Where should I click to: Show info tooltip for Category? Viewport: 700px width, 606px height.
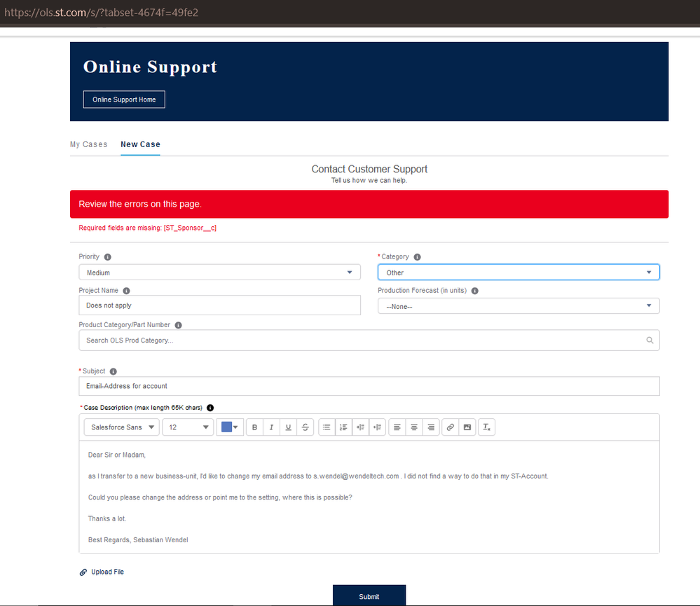(417, 257)
